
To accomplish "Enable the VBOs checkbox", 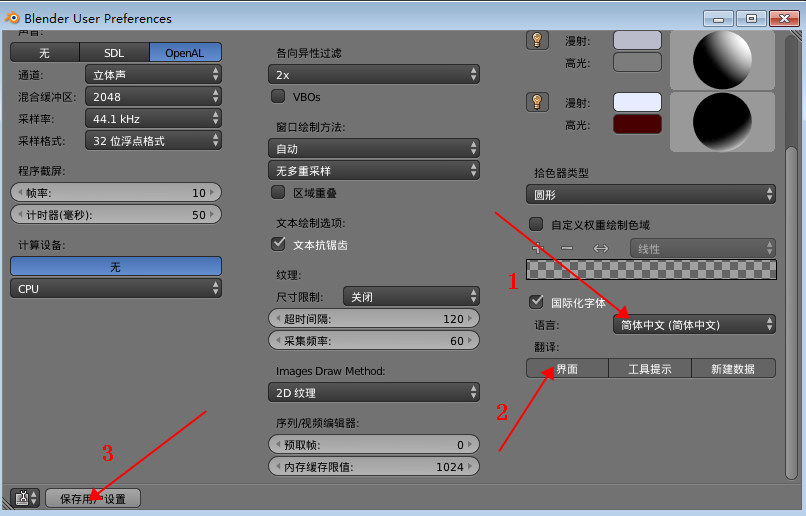I will pyautogui.click(x=279, y=97).
